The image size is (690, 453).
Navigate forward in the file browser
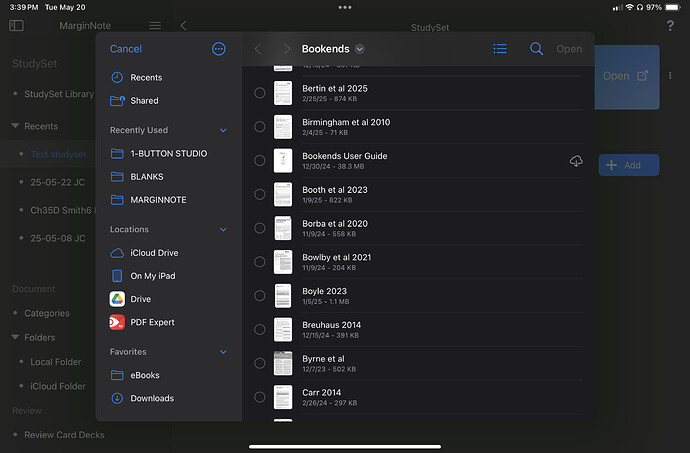click(x=286, y=48)
